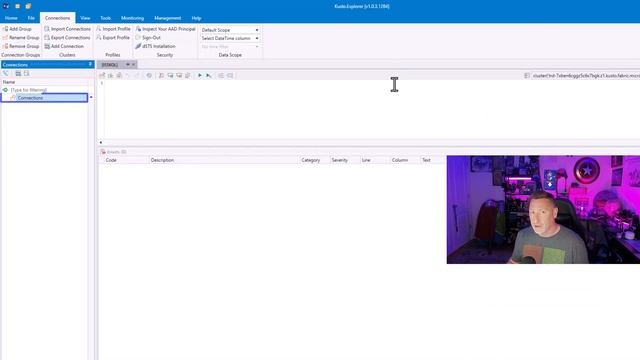This screenshot has height=360, width=640.
Task: Click the Add Connection icon
Action: 47,46
